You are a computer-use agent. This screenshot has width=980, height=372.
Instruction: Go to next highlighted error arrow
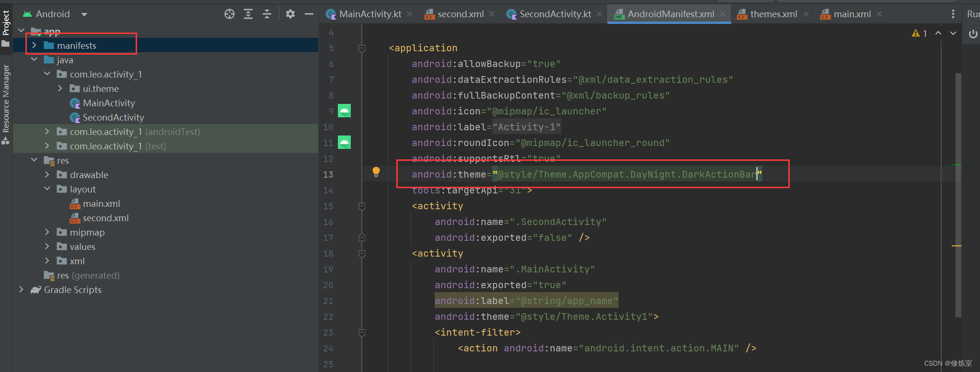pyautogui.click(x=953, y=33)
